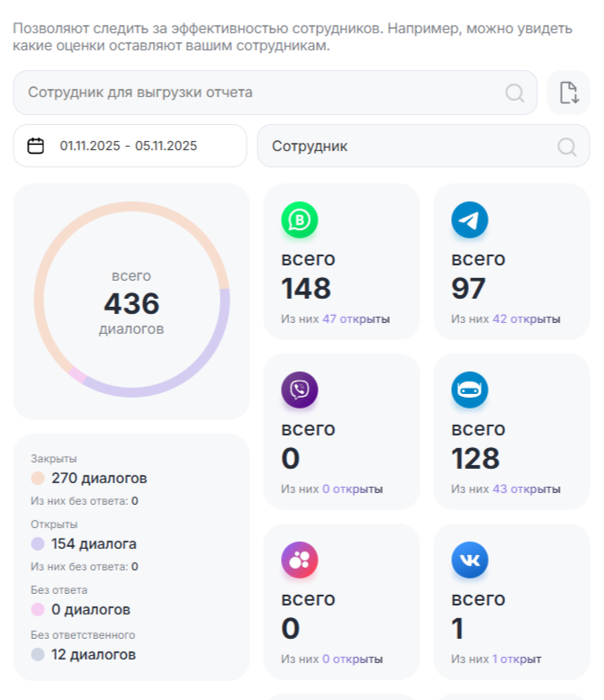Open the 47 открыты link for WhatsApp
The height and width of the screenshot is (700, 604).
point(356,319)
